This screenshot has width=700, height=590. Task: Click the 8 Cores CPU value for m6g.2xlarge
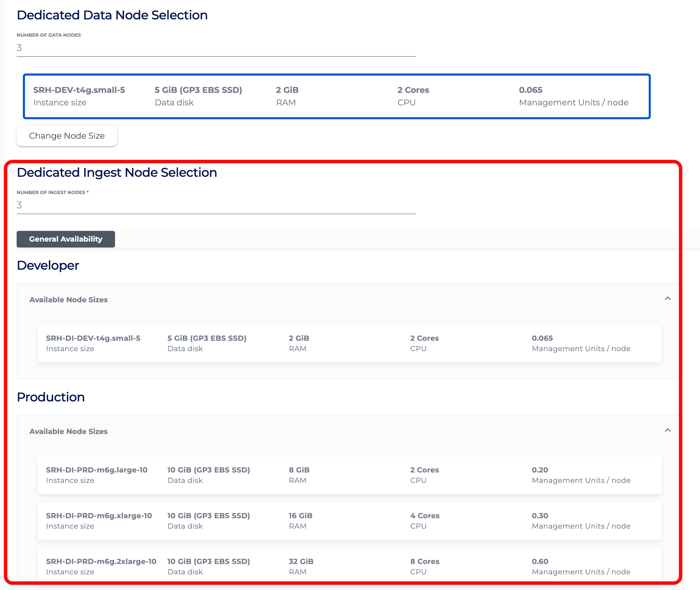point(425,561)
